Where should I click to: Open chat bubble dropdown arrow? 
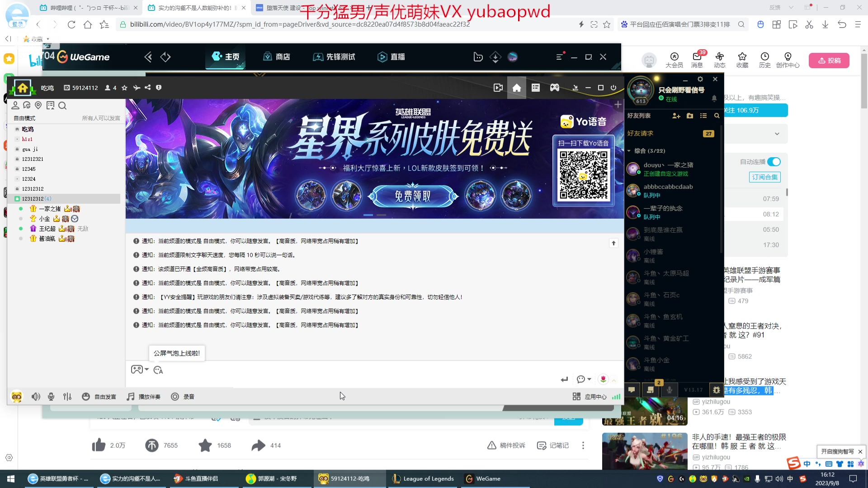pyautogui.click(x=589, y=379)
